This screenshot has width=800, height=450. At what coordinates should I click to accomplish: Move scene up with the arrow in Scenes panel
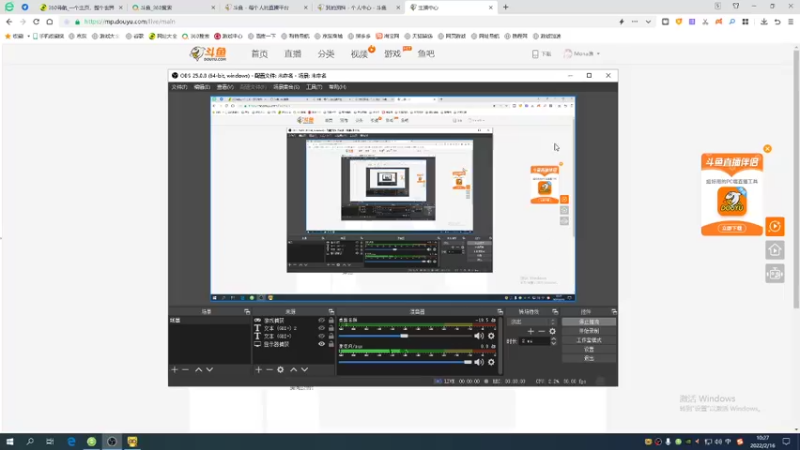pyautogui.click(x=198, y=369)
